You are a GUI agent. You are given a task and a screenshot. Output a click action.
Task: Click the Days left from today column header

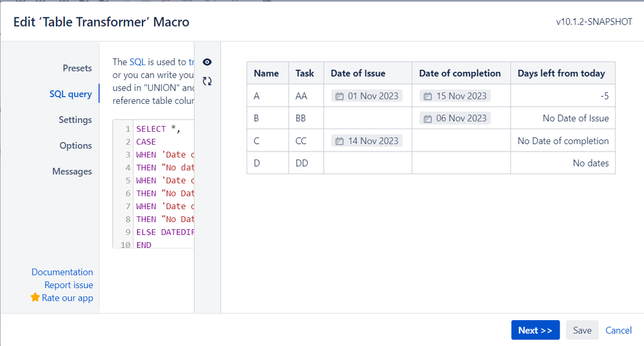[561, 73]
